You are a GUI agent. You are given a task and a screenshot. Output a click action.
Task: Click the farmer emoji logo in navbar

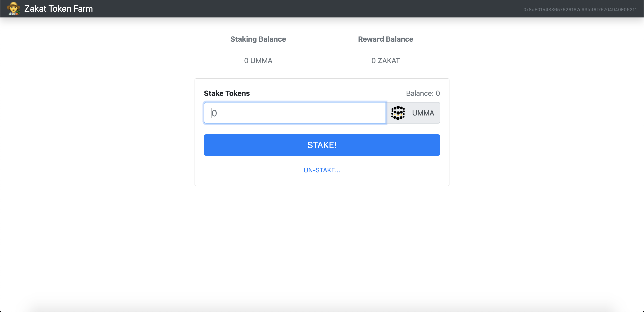[x=13, y=9]
